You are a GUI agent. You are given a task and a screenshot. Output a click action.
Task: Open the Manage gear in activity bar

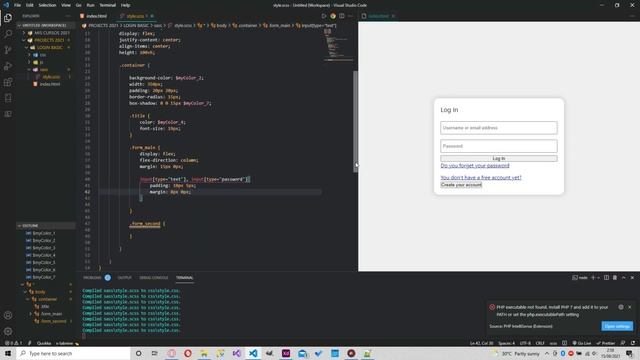click(x=8, y=331)
